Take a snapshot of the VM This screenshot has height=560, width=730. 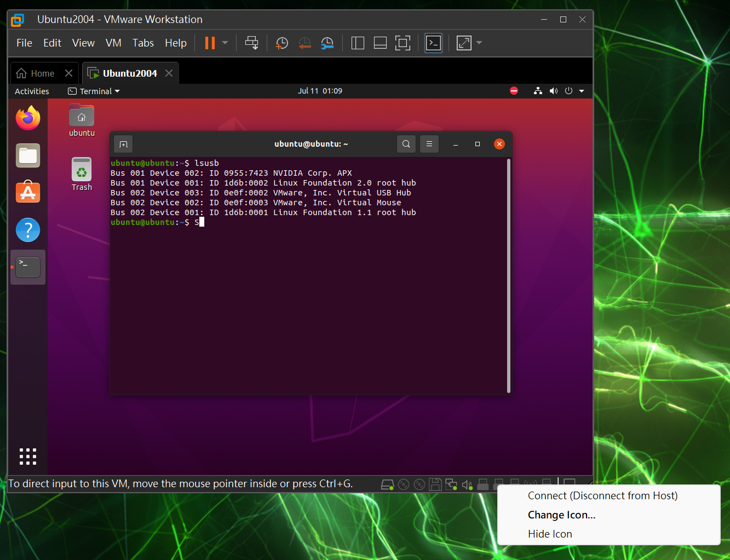click(x=282, y=43)
